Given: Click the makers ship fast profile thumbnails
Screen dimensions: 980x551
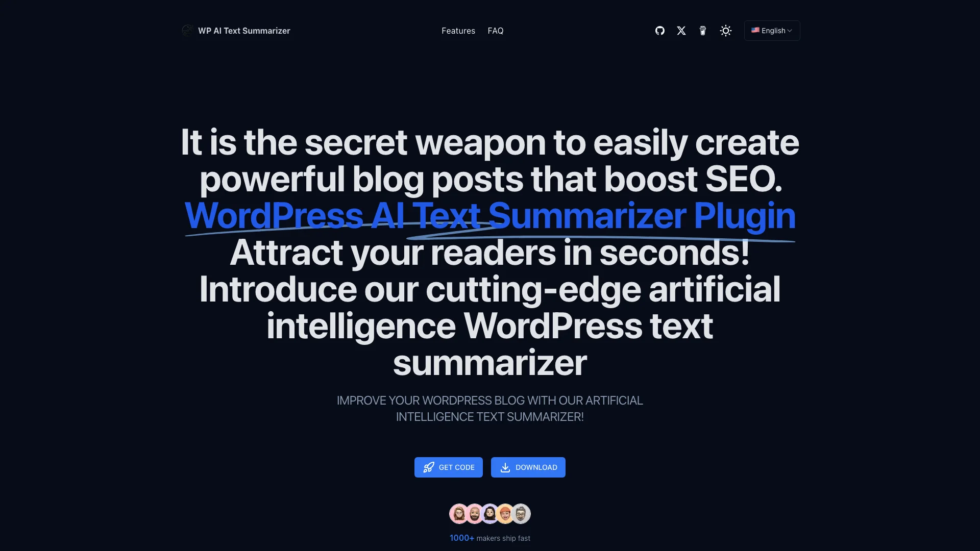Looking at the screenshot, I should [490, 513].
